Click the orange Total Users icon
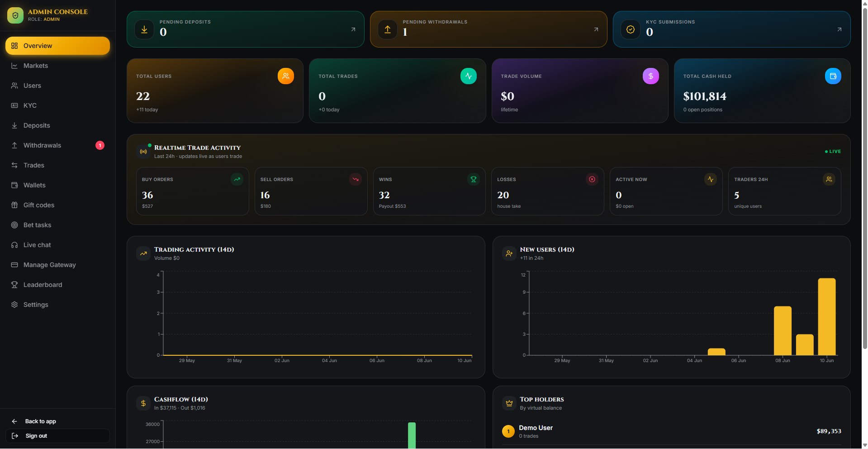The image size is (868, 449). [x=286, y=76]
